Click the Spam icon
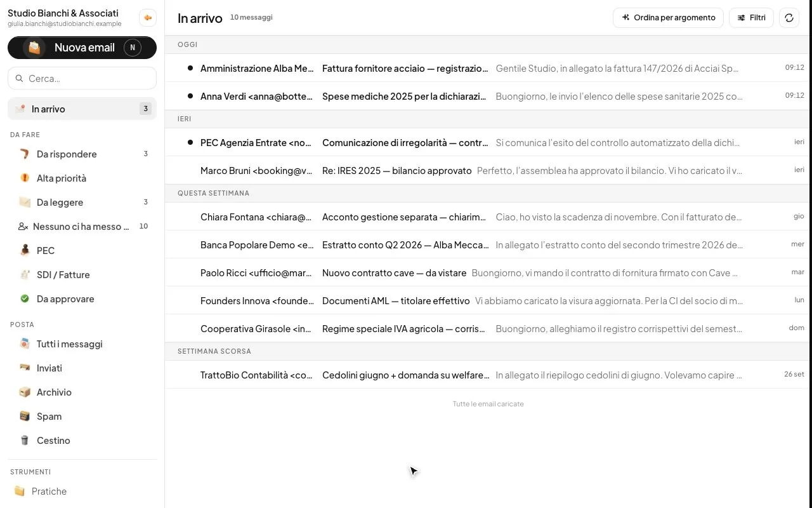The image size is (812, 508). click(x=25, y=417)
